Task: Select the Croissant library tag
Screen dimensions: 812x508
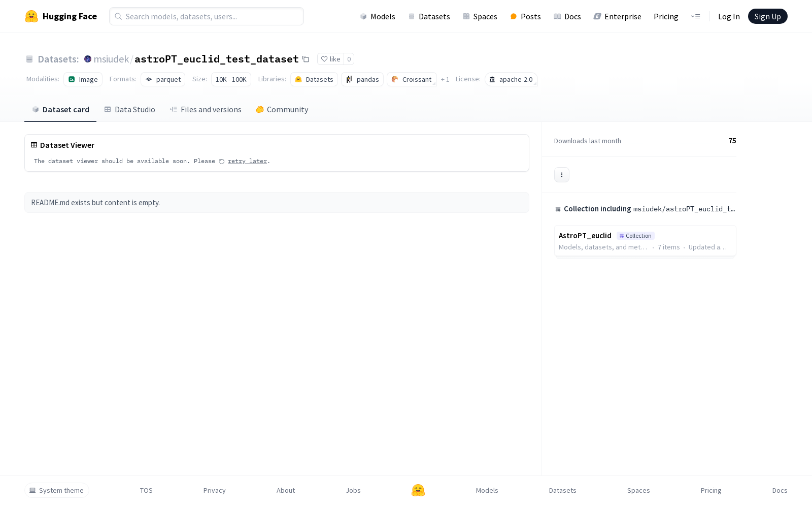Action: pos(412,79)
